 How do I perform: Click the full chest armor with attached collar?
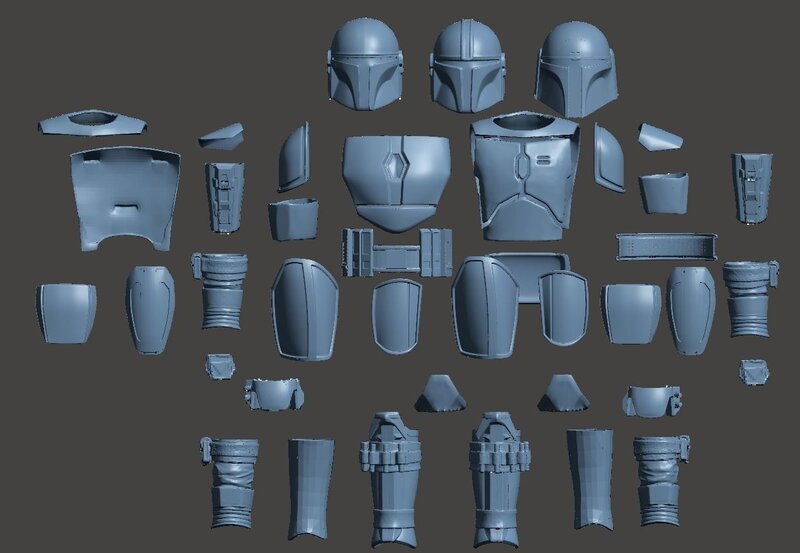click(x=526, y=175)
